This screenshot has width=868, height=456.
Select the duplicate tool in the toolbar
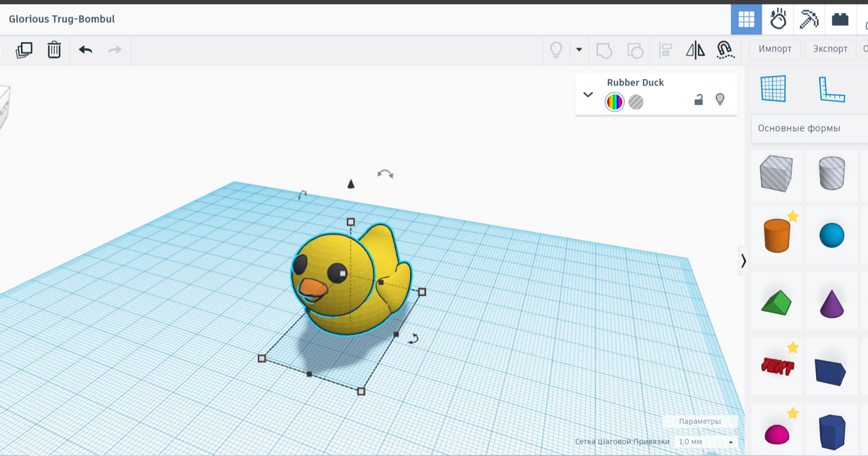point(24,49)
